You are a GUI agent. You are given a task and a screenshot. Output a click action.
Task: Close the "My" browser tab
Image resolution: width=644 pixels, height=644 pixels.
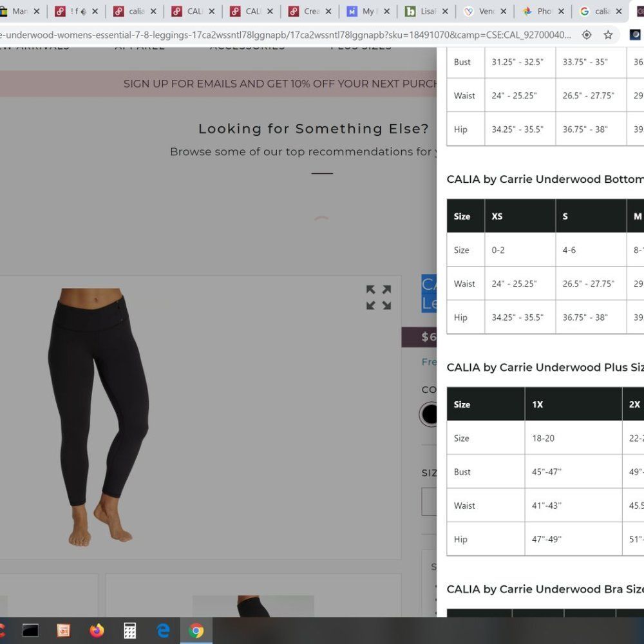coord(386,12)
